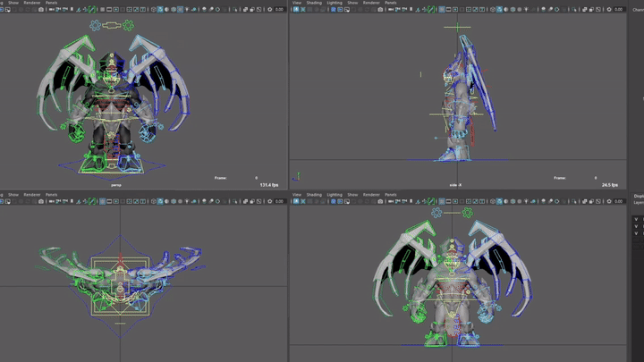Open Renderer menu in side -X panel
The image size is (644, 362).
pos(371,3)
